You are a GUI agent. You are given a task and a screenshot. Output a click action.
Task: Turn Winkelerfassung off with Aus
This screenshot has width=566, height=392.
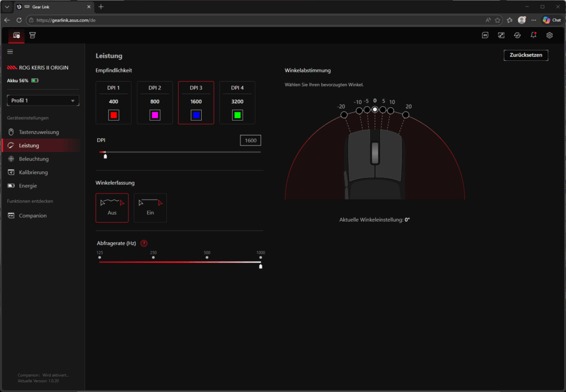(112, 207)
